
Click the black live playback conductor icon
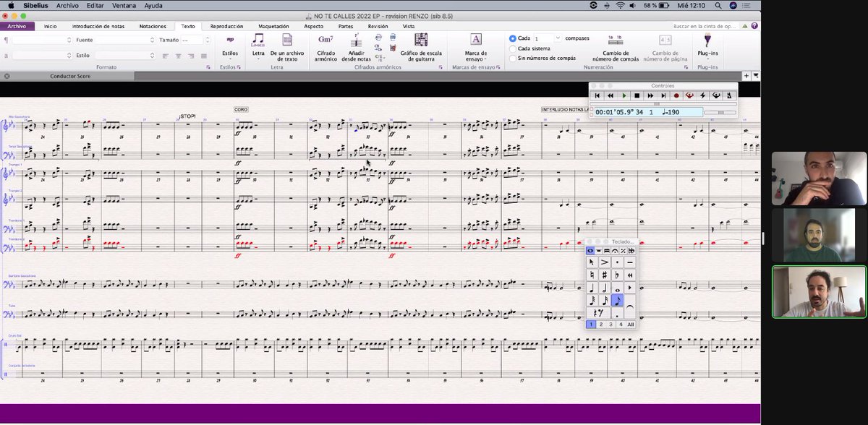[x=716, y=95]
